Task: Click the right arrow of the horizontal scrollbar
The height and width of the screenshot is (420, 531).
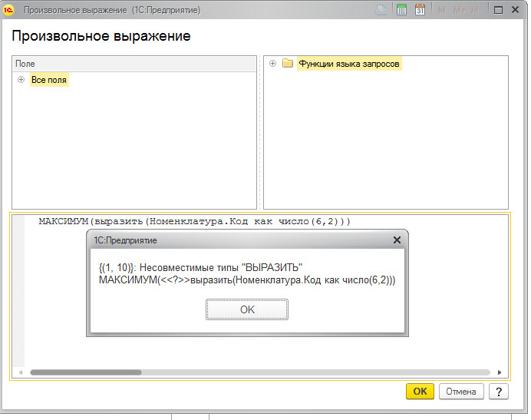Action: point(500,372)
